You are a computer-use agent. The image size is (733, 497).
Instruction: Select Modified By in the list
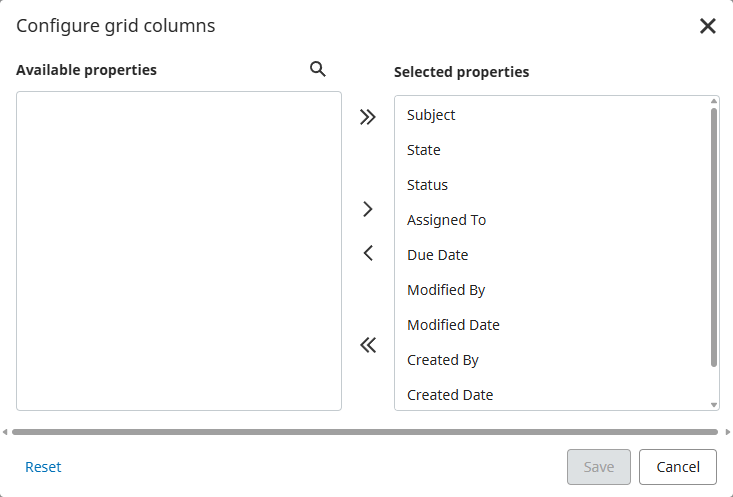[x=446, y=290]
